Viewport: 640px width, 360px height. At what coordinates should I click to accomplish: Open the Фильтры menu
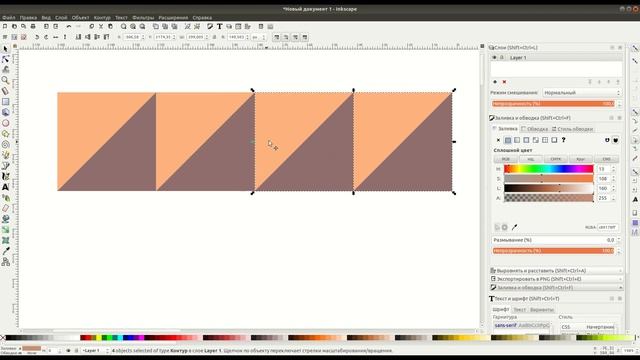[x=143, y=18]
